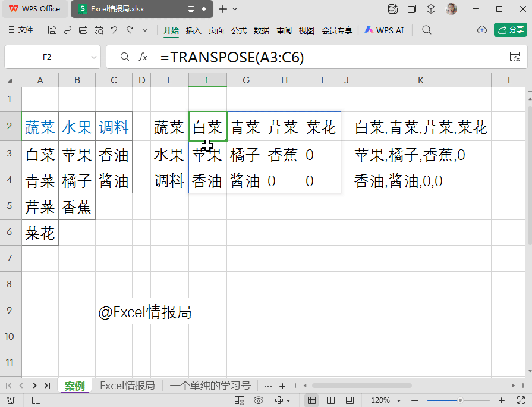Image resolution: width=532 pixels, height=407 pixels.
Task: Expand the reading mode dropdown in status bar
Action: click(288, 401)
